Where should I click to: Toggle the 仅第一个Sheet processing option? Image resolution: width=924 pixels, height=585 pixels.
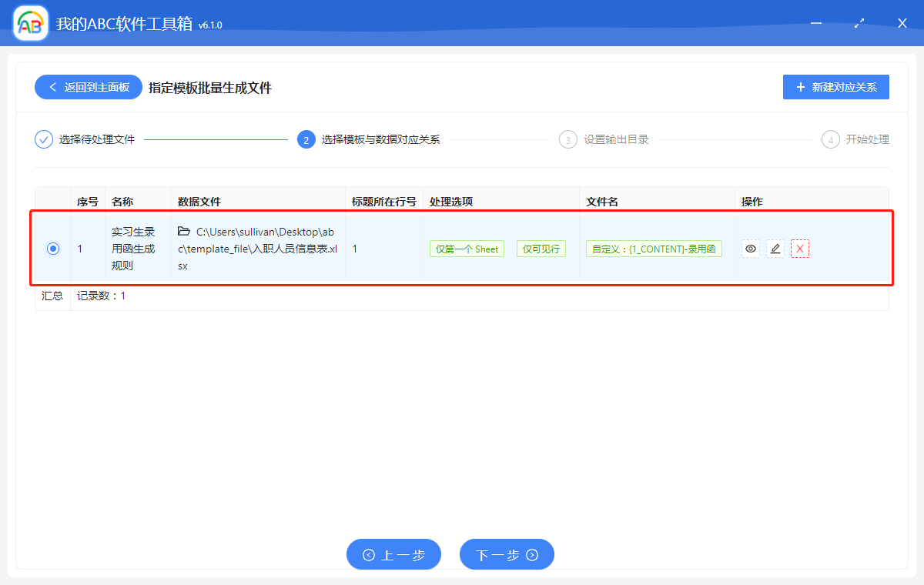pyautogui.click(x=467, y=248)
